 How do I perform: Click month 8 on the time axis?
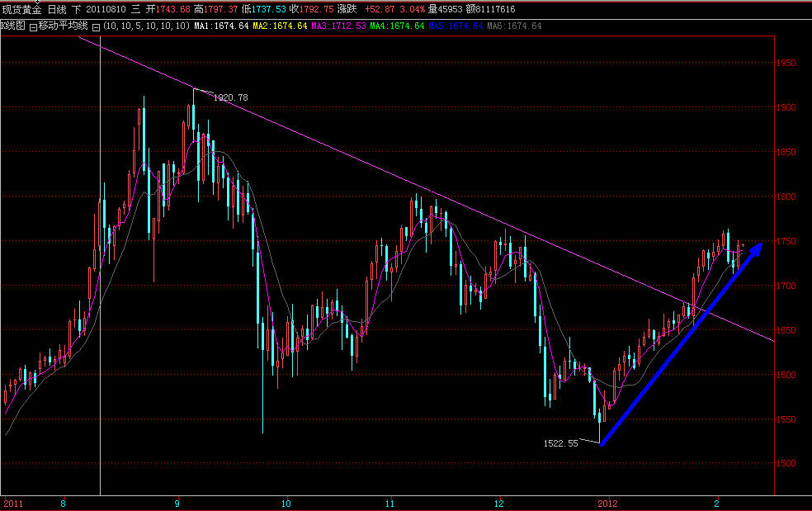64,504
